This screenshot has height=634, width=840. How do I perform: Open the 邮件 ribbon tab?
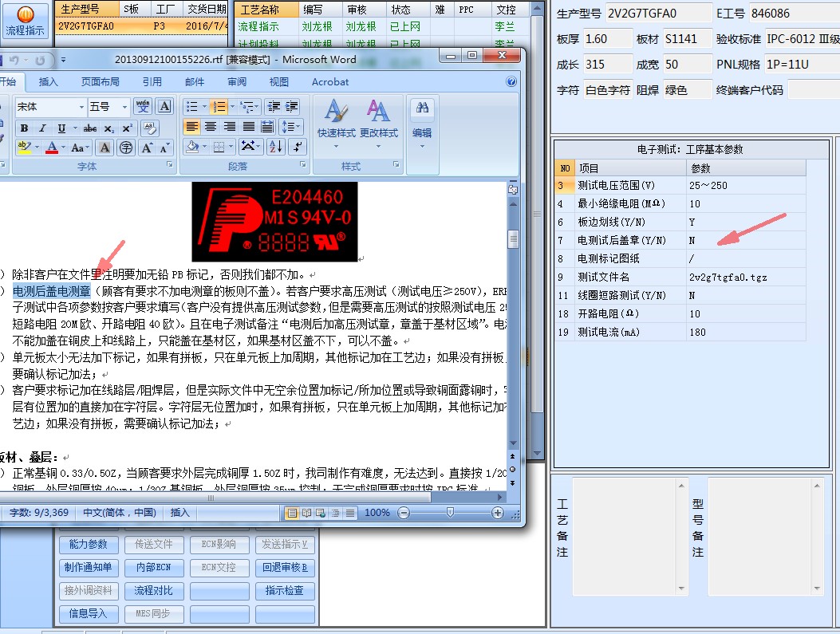195,81
